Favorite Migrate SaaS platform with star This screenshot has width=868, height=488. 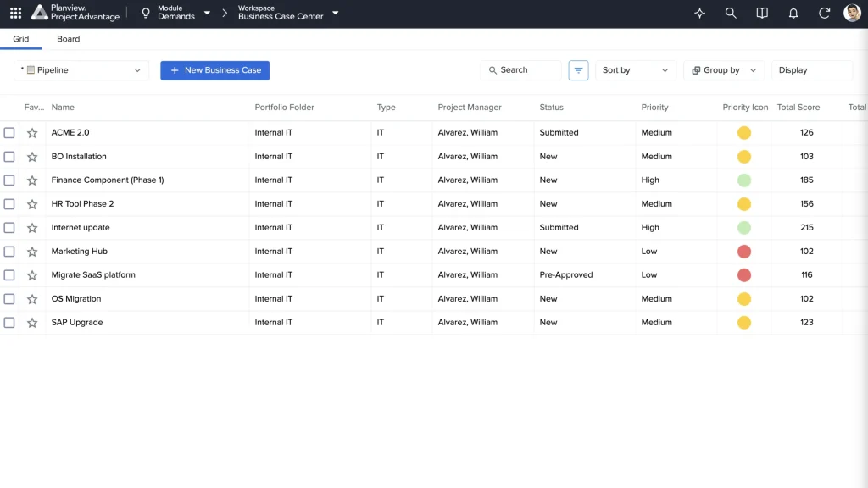click(32, 275)
